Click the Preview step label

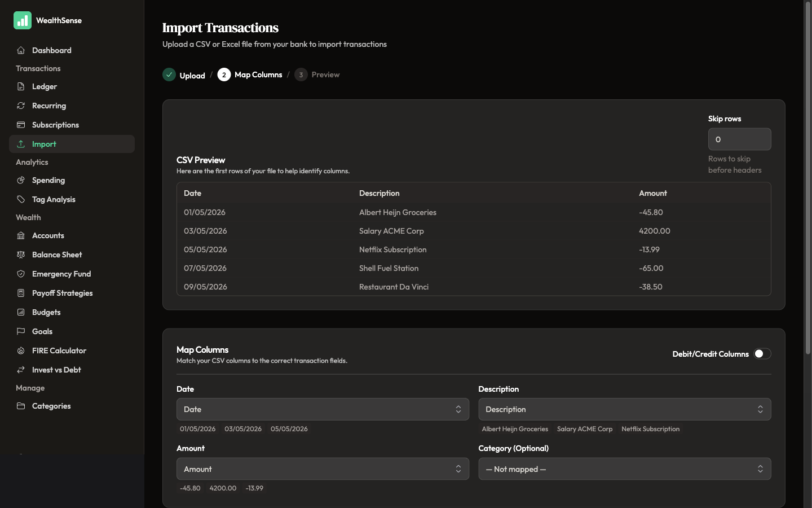325,75
